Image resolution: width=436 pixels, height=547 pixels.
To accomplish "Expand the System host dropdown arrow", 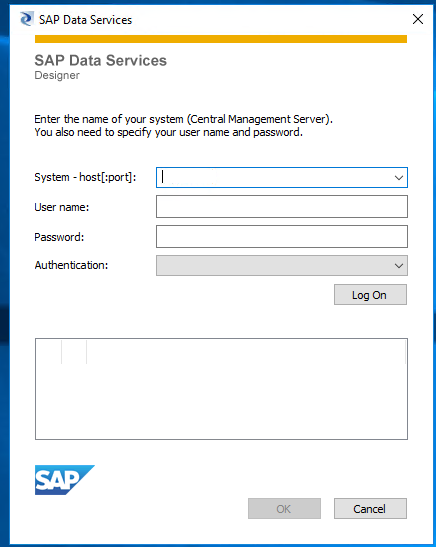I will click(x=399, y=178).
